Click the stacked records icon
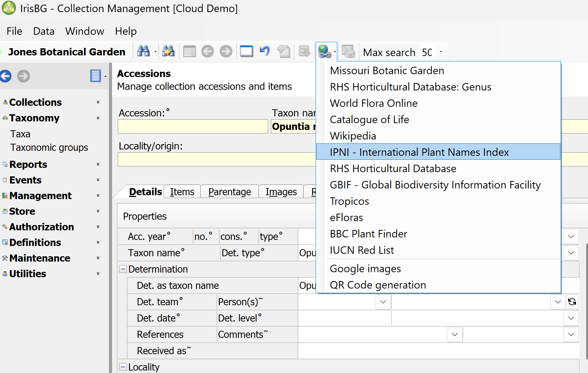This screenshot has width=588, height=373. pyautogui.click(x=304, y=52)
